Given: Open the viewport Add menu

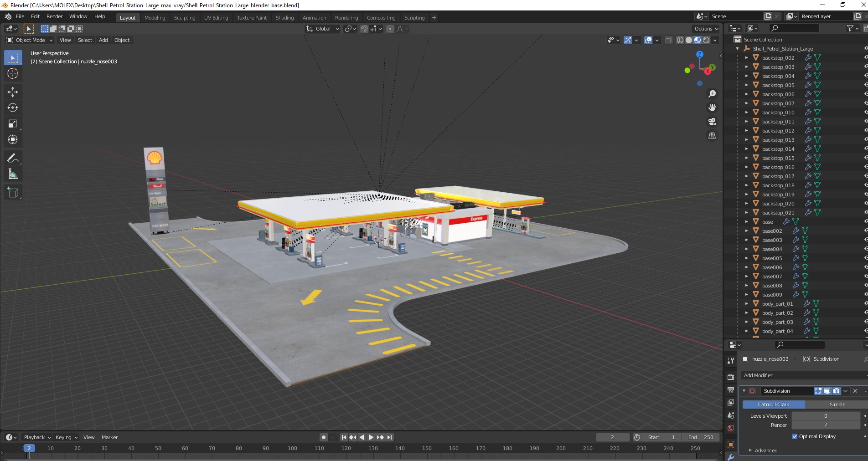Looking at the screenshot, I should point(103,40).
